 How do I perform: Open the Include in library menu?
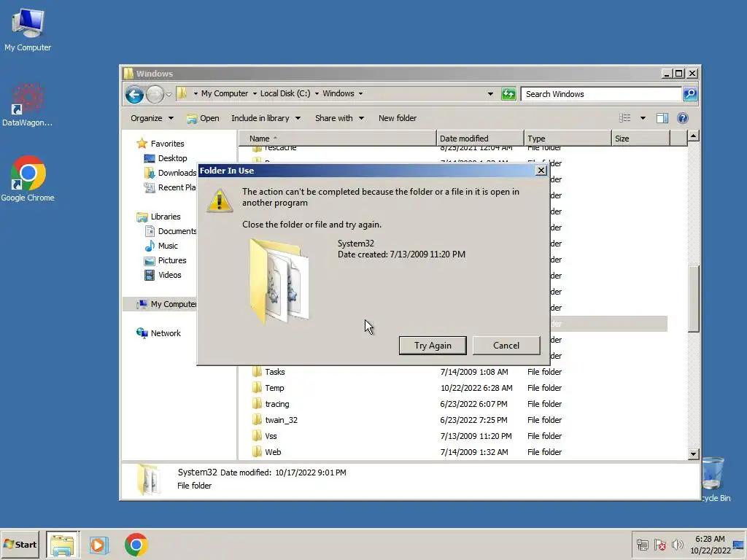pyautogui.click(x=266, y=118)
